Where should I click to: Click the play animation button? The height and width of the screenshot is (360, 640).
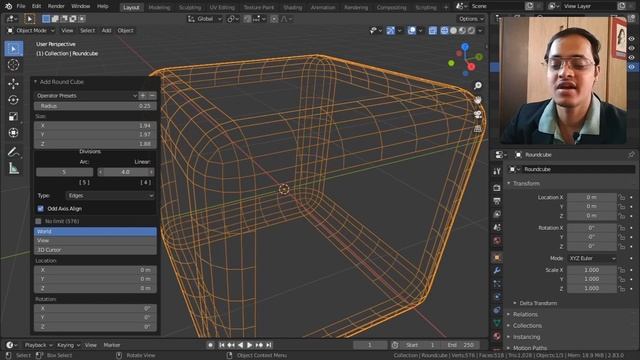[x=249, y=345]
